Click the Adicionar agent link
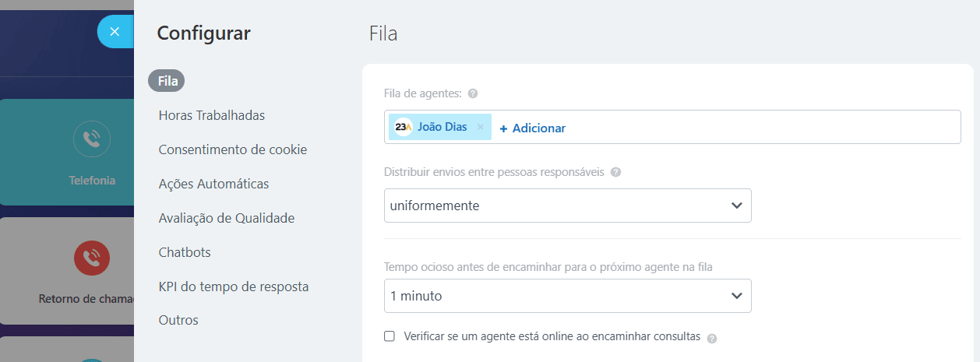This screenshot has width=980, height=362. coord(533,128)
